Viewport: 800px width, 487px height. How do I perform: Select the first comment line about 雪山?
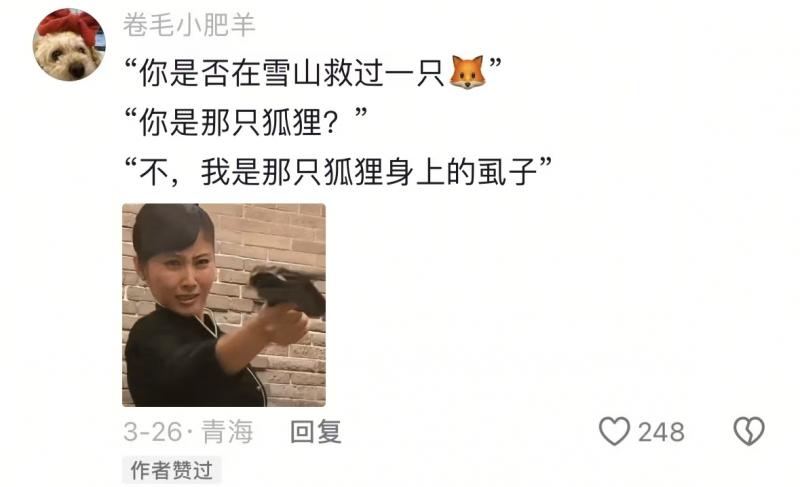tap(313, 72)
